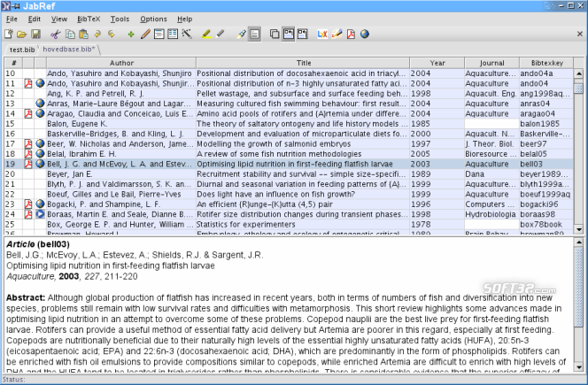
Task: Open the edit preamble toolbar icon
Action: tap(159, 35)
